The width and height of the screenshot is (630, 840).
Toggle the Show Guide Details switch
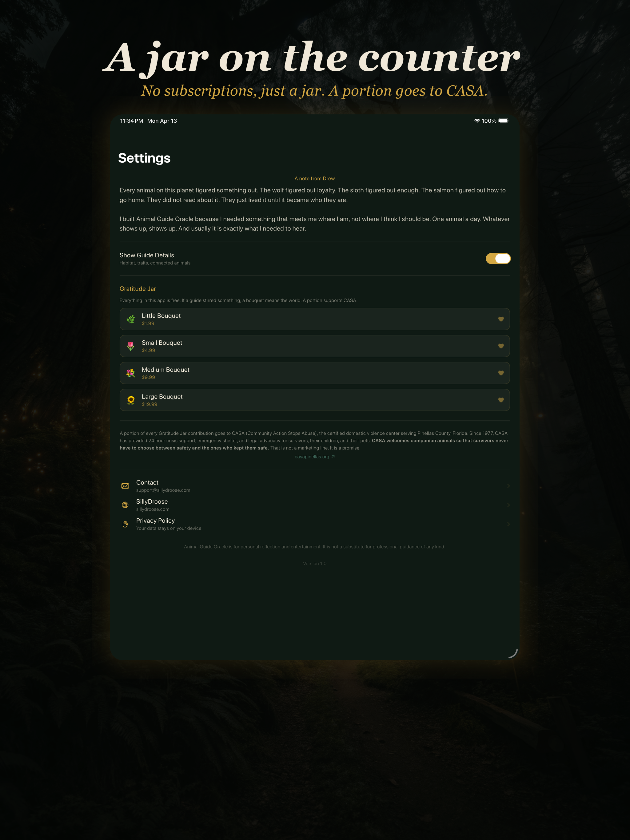(498, 259)
